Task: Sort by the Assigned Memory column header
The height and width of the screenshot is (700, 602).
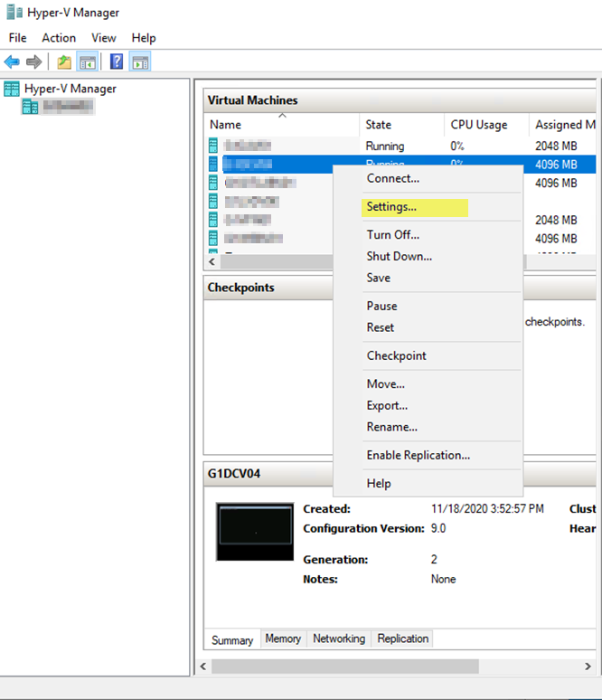Action: (563, 125)
